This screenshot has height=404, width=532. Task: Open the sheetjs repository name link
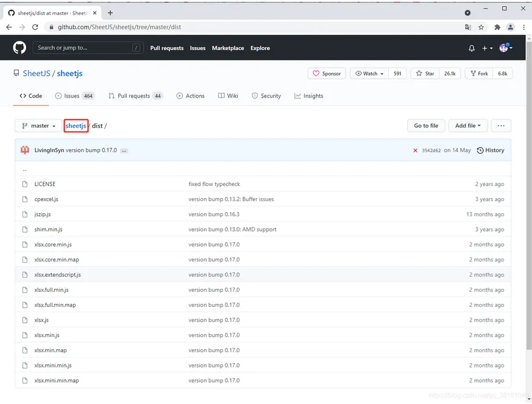coord(69,74)
